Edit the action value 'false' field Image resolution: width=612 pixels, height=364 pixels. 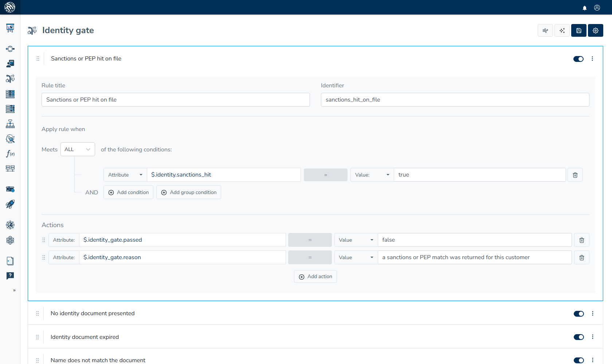pos(475,240)
